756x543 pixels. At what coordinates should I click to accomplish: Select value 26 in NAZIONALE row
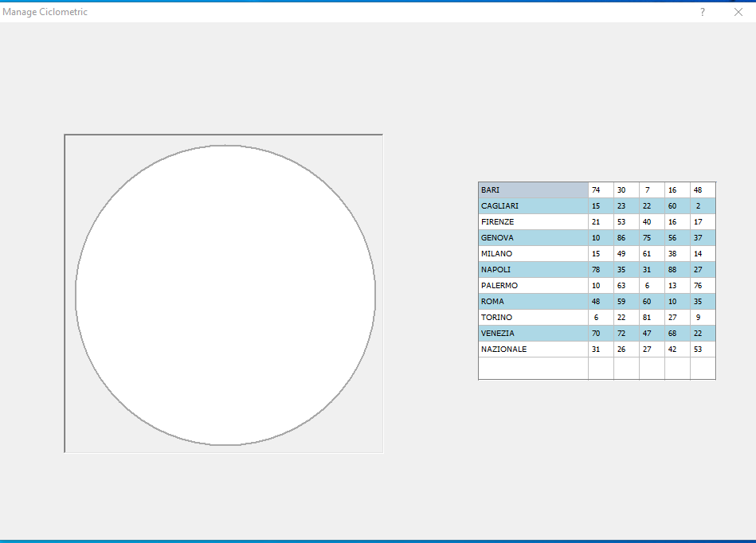click(x=626, y=349)
